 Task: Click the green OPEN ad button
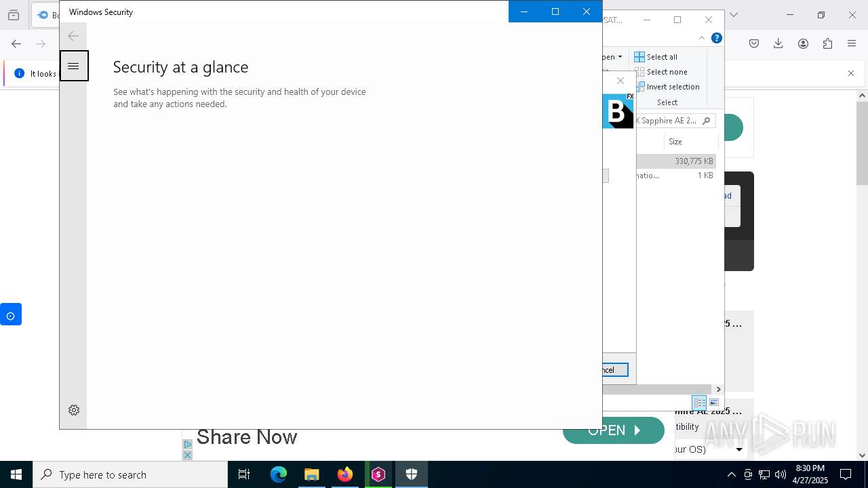(x=614, y=430)
